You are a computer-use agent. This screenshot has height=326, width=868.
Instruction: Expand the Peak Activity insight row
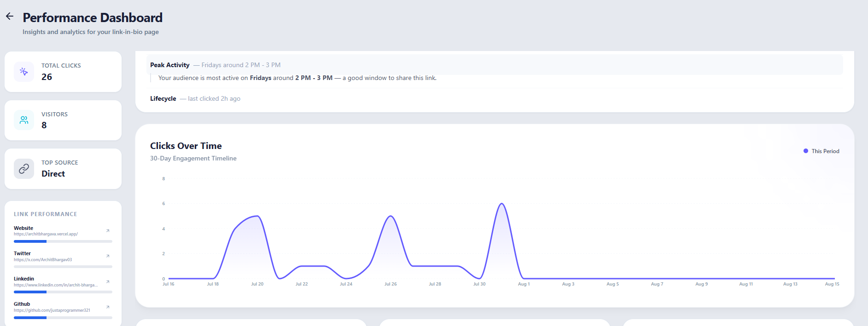[x=495, y=65]
